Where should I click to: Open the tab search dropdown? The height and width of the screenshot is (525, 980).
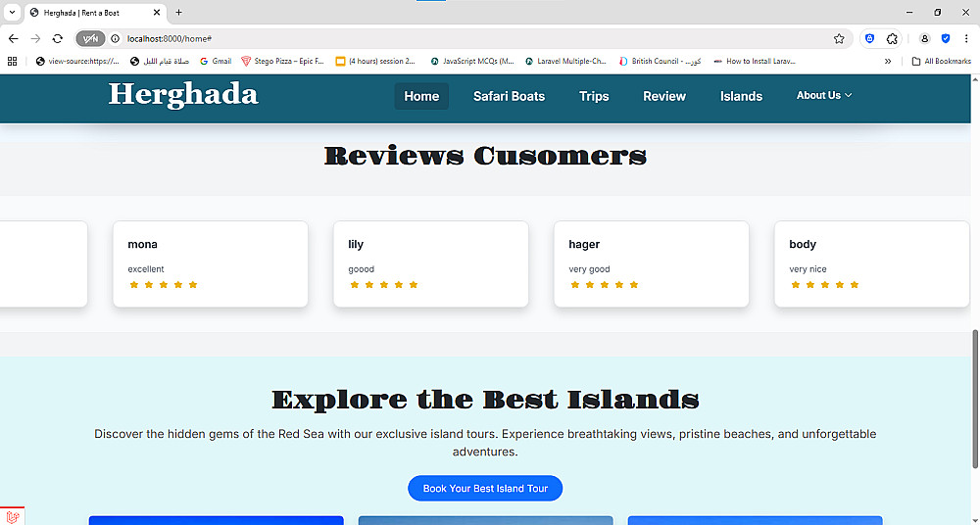click(12, 13)
